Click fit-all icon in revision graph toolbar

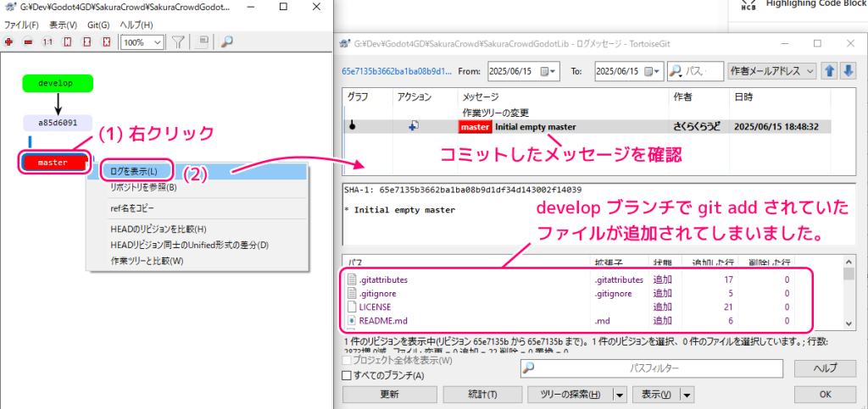[106, 42]
